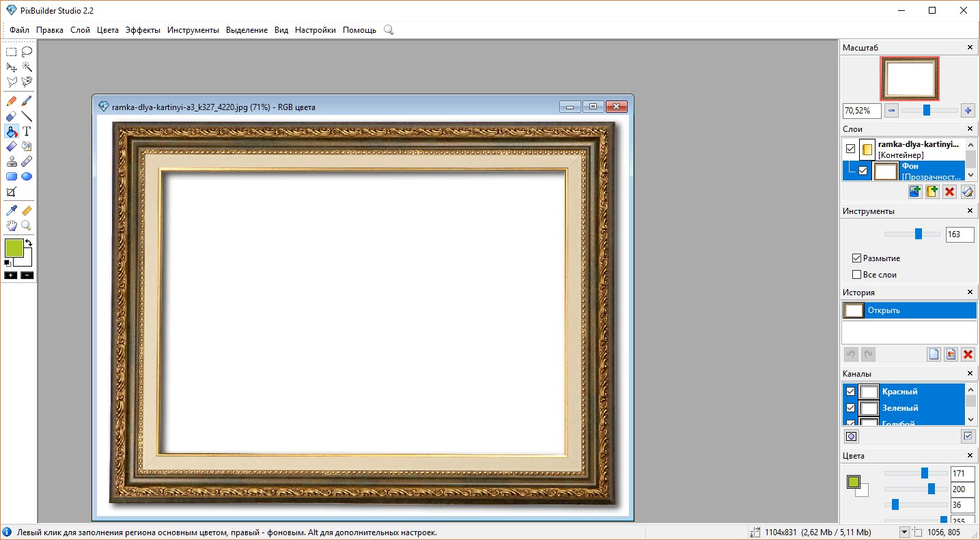Uncheck the Размытие checkbox
The width and height of the screenshot is (980, 540).
pyautogui.click(x=856, y=258)
